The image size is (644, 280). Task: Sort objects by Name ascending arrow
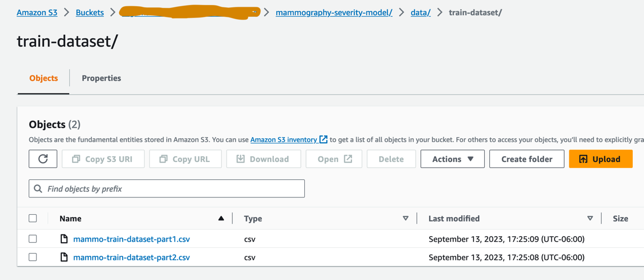(x=221, y=219)
